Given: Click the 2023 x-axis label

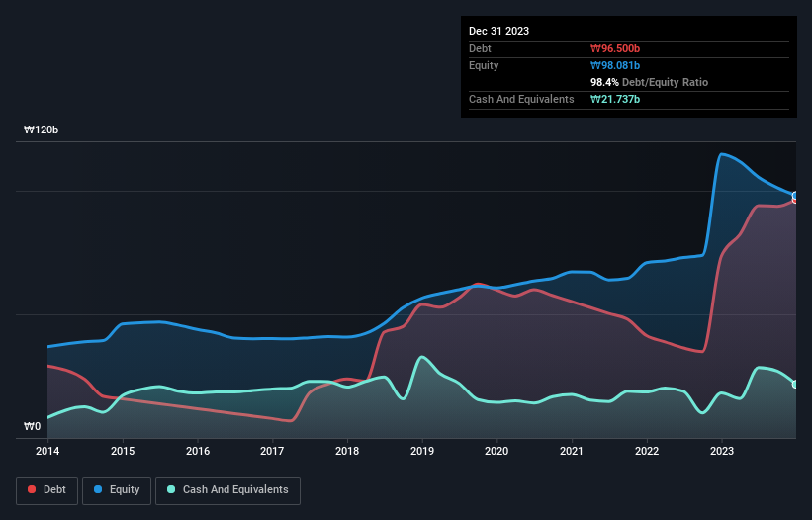Looking at the screenshot, I should coord(722,451).
